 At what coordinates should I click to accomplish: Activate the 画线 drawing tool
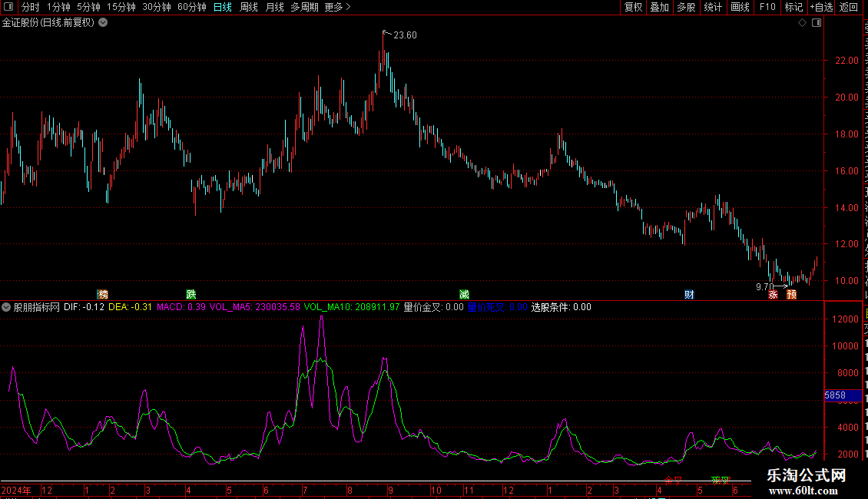pos(740,7)
